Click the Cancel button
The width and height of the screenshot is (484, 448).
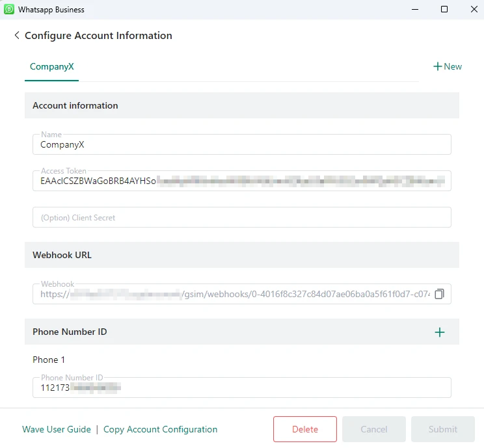pos(374,429)
